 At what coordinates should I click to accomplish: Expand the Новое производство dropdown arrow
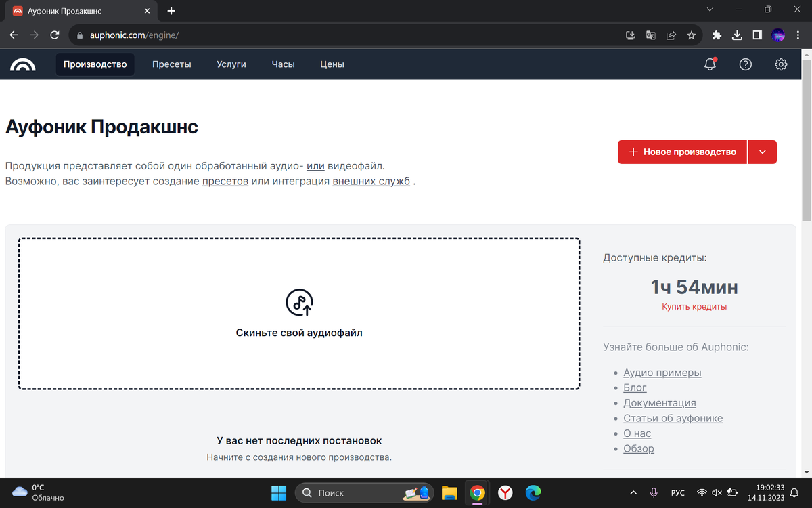point(763,152)
